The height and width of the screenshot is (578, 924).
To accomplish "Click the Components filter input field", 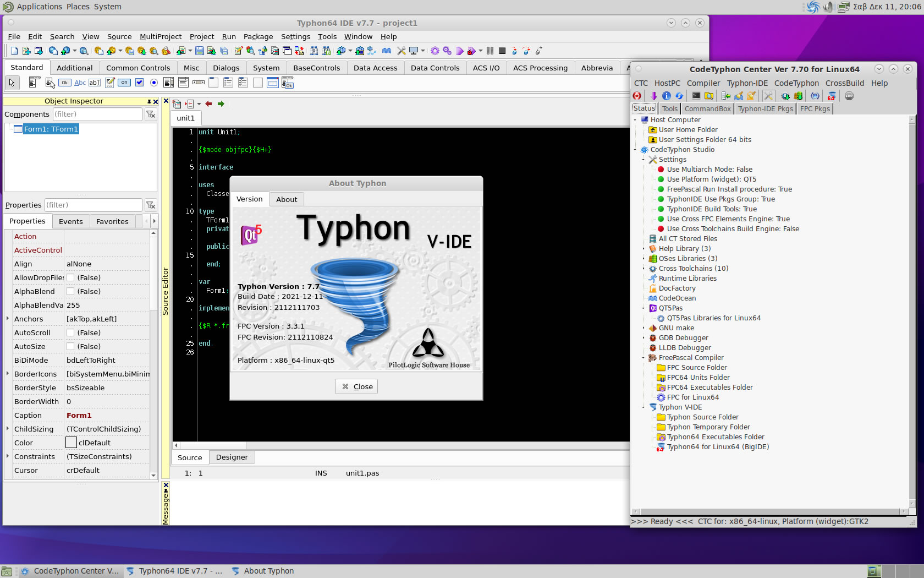I will 97,114.
